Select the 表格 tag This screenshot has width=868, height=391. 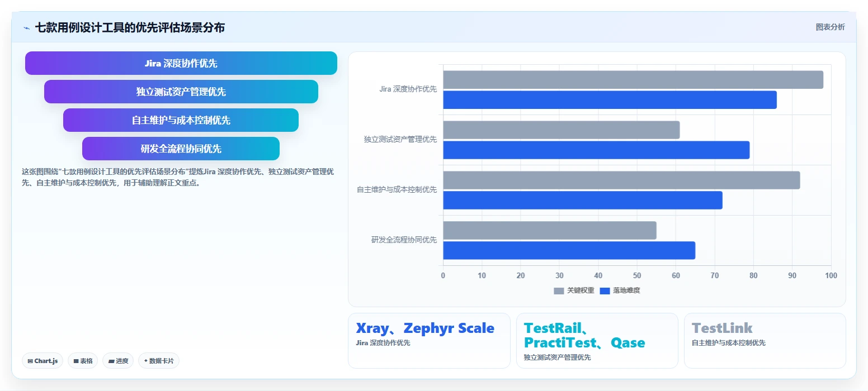83,361
